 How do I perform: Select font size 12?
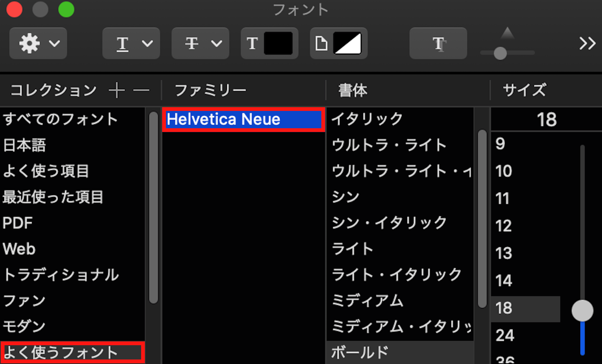click(526, 226)
